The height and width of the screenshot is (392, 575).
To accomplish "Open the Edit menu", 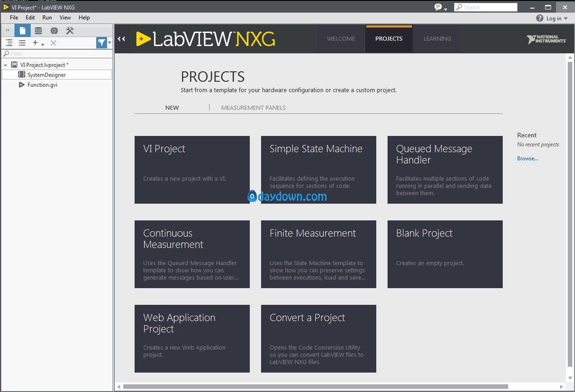I will [x=30, y=18].
